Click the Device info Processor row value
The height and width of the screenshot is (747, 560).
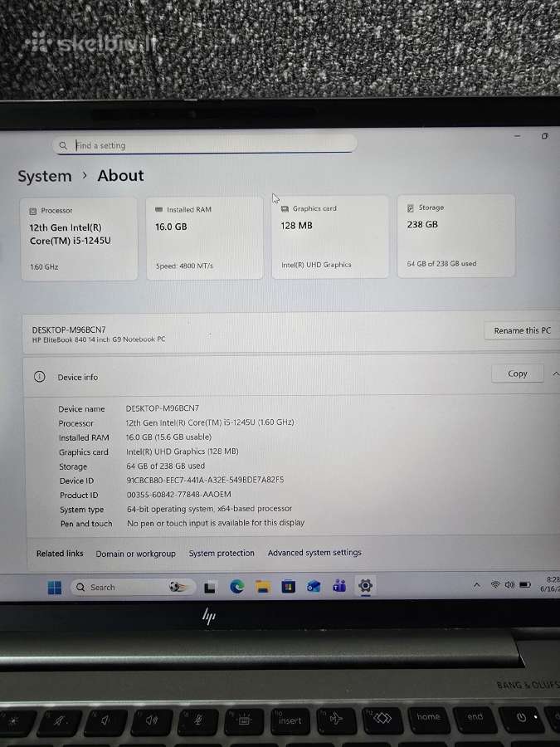(210, 422)
